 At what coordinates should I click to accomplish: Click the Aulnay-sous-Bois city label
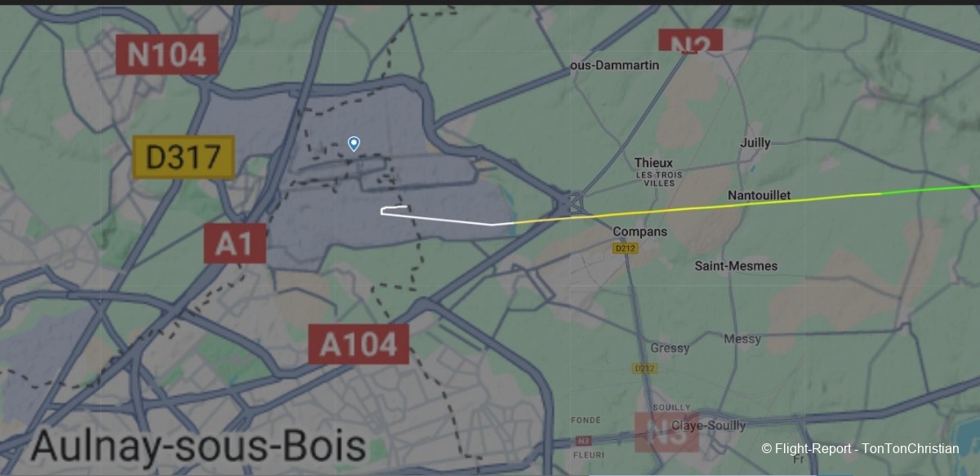tap(198, 446)
